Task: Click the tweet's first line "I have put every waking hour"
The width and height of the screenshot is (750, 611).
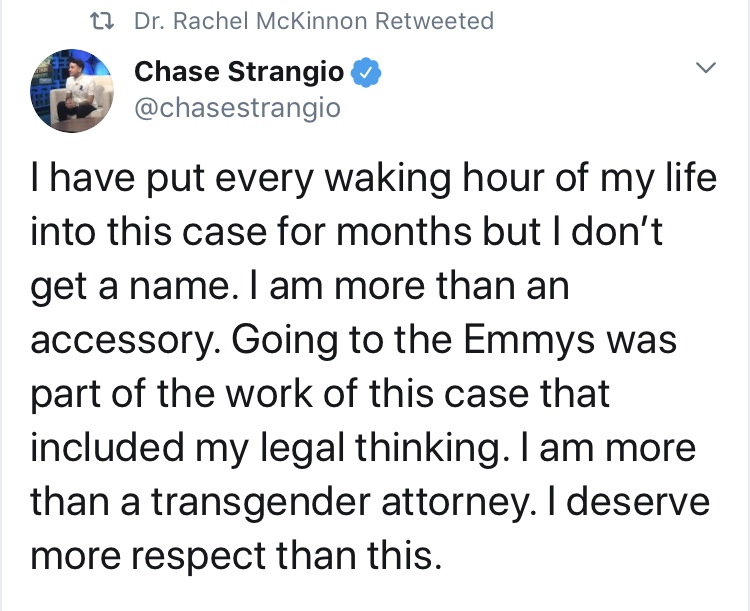Action: [x=241, y=179]
